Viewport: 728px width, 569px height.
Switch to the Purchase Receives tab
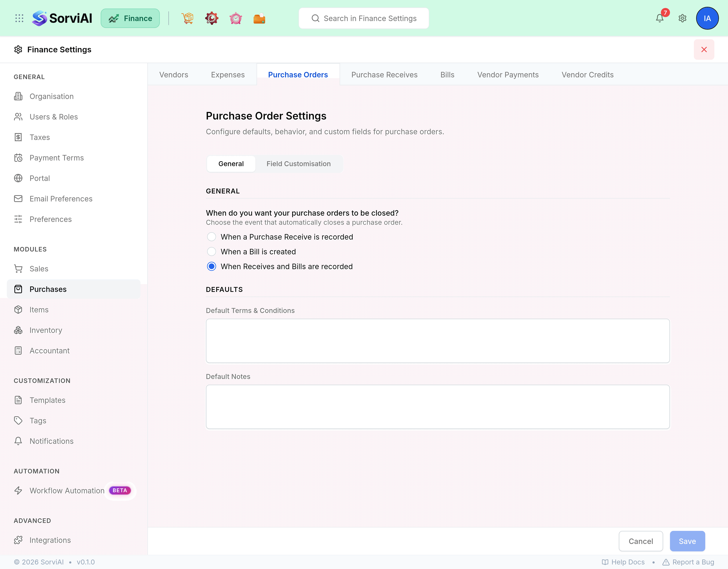pyautogui.click(x=384, y=75)
